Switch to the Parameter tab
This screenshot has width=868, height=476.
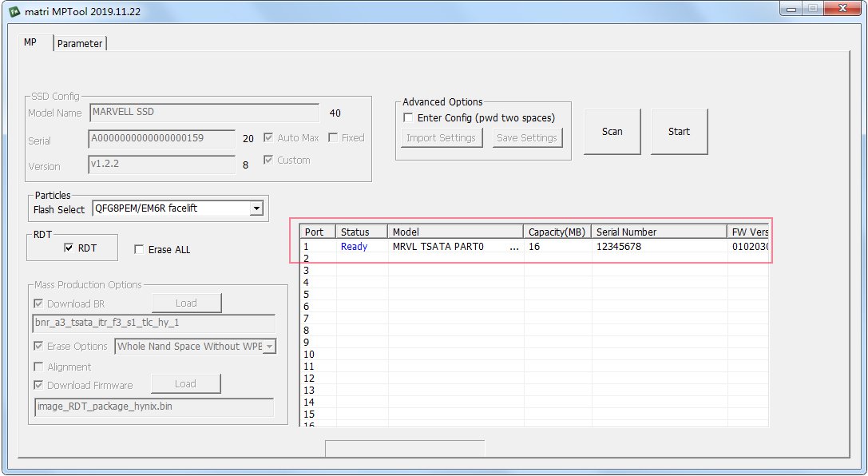pyautogui.click(x=80, y=43)
